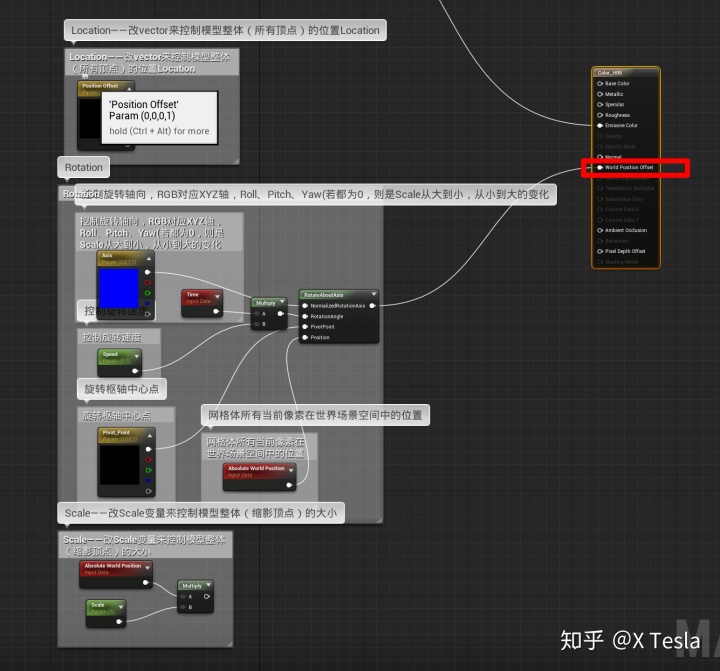Click input pin A on the Rotation group Multiply
The width and height of the screenshot is (720, 671).
257,314
